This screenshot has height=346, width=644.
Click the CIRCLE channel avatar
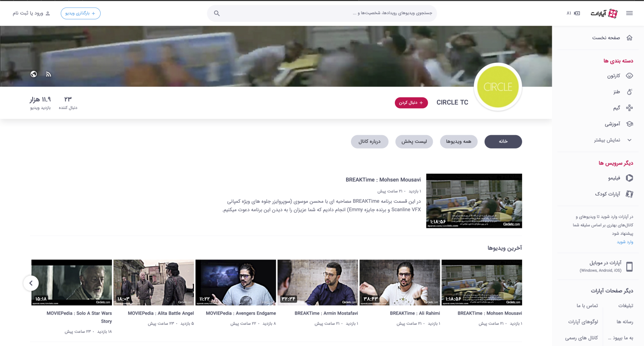(498, 87)
